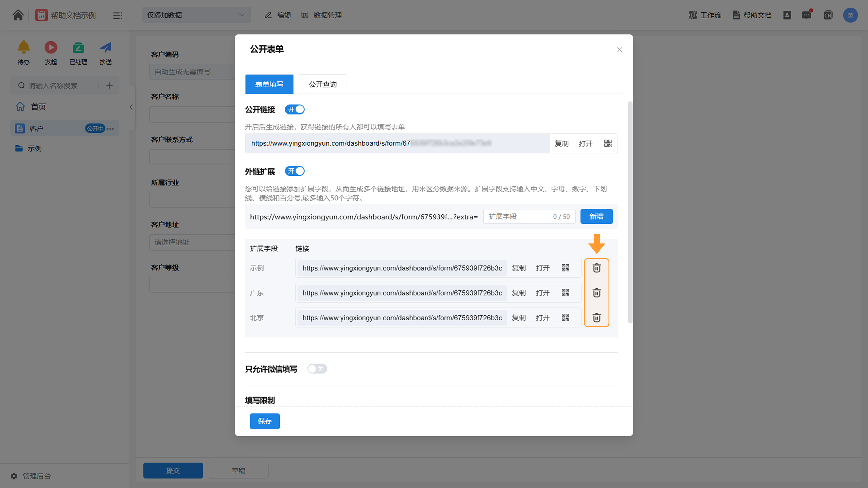The height and width of the screenshot is (488, 868).
Task: Click 提交 button behind dialog
Action: tap(173, 471)
